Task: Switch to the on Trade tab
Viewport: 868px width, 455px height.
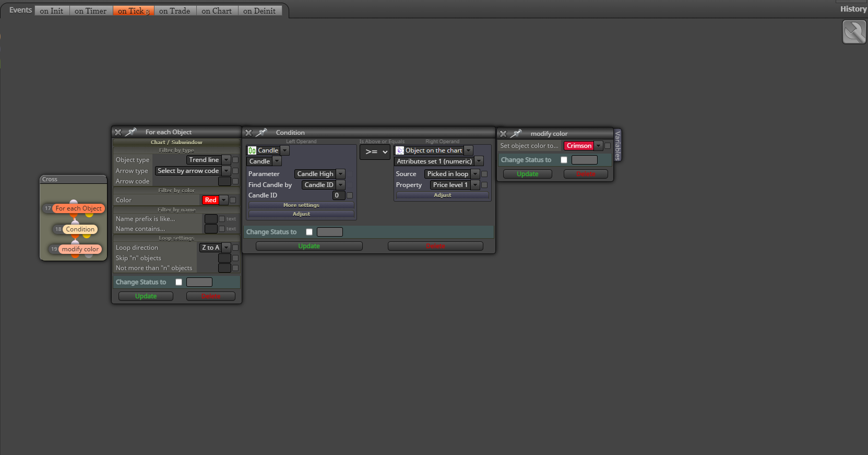Action: click(x=175, y=11)
